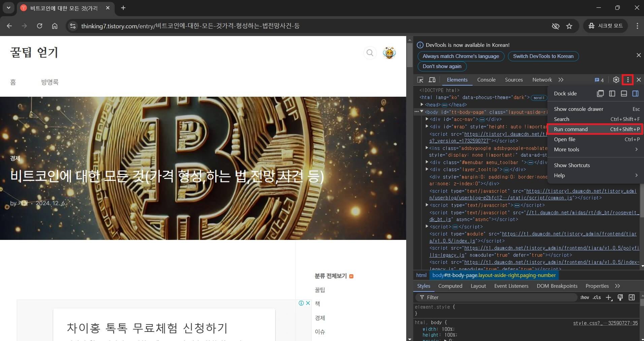The height and width of the screenshot is (341, 644).
Task: Expand the Help submenu
Action: coord(595,176)
